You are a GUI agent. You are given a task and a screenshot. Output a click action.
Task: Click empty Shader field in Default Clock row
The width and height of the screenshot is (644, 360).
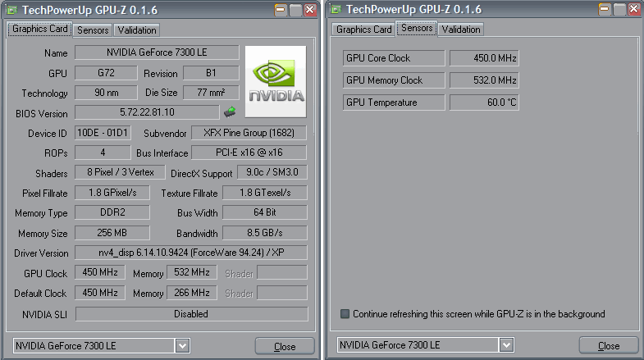[282, 293]
